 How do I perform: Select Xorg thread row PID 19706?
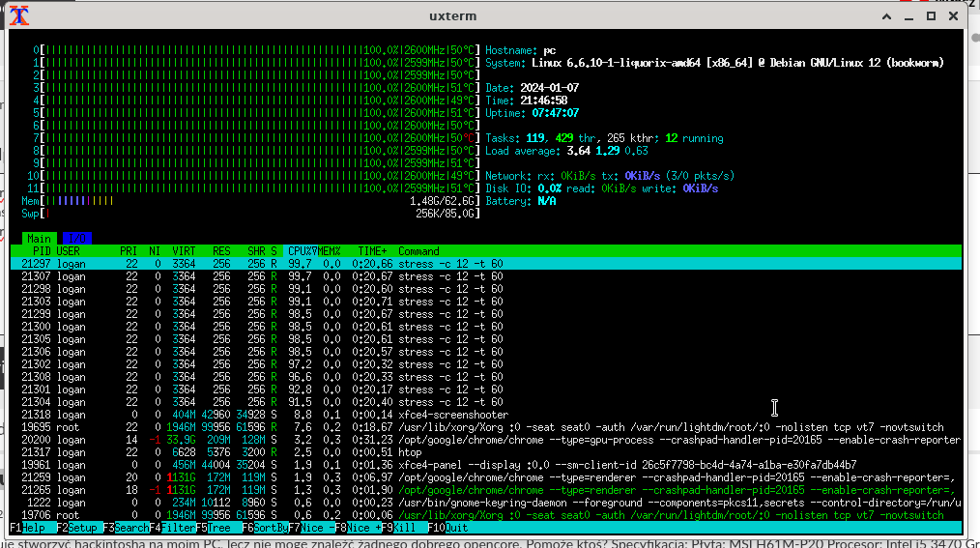(485, 515)
